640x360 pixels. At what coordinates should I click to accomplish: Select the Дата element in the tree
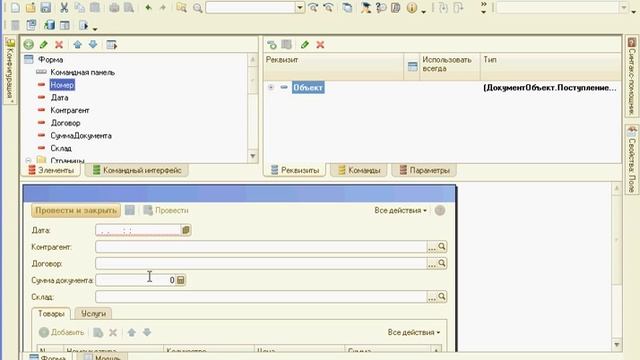(x=59, y=98)
